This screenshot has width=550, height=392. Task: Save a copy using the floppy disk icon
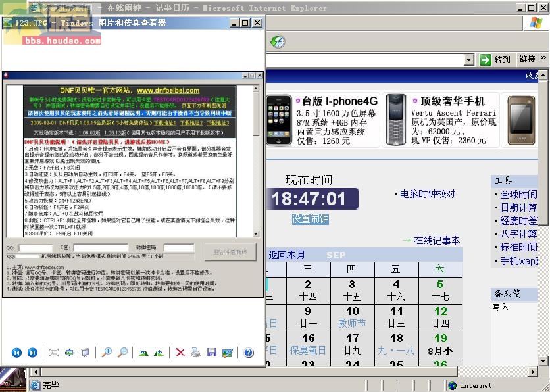coord(212,353)
